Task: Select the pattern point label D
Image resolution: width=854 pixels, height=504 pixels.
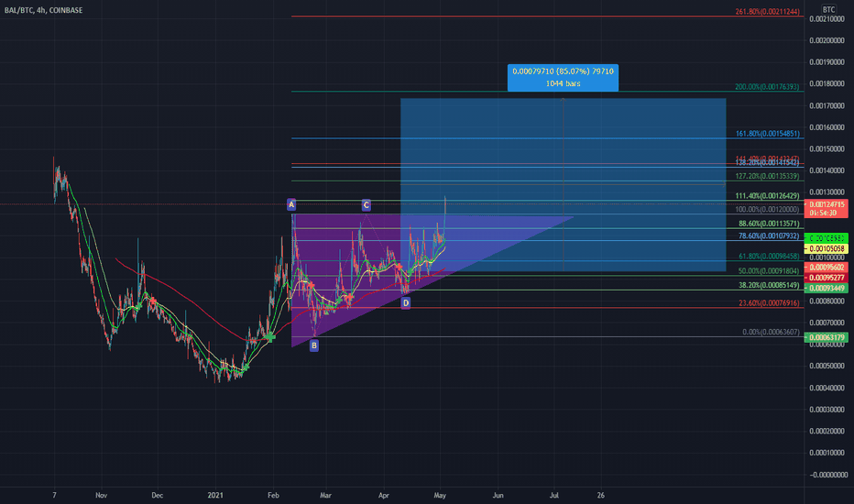Action: click(406, 303)
